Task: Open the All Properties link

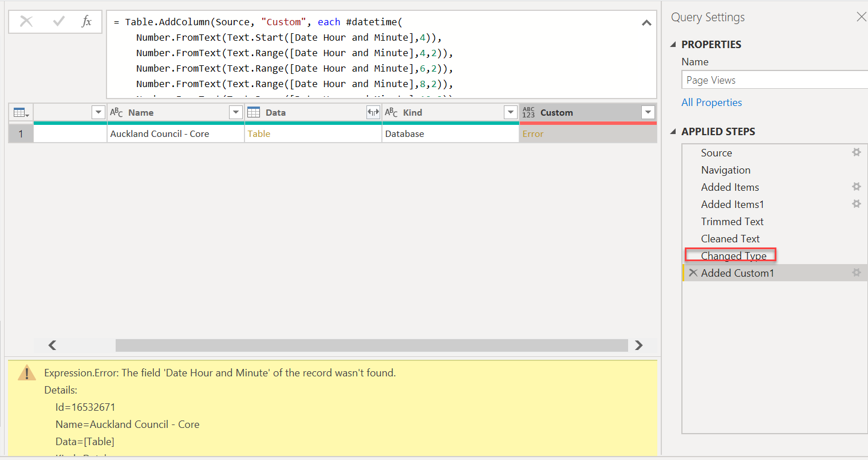Action: [712, 103]
